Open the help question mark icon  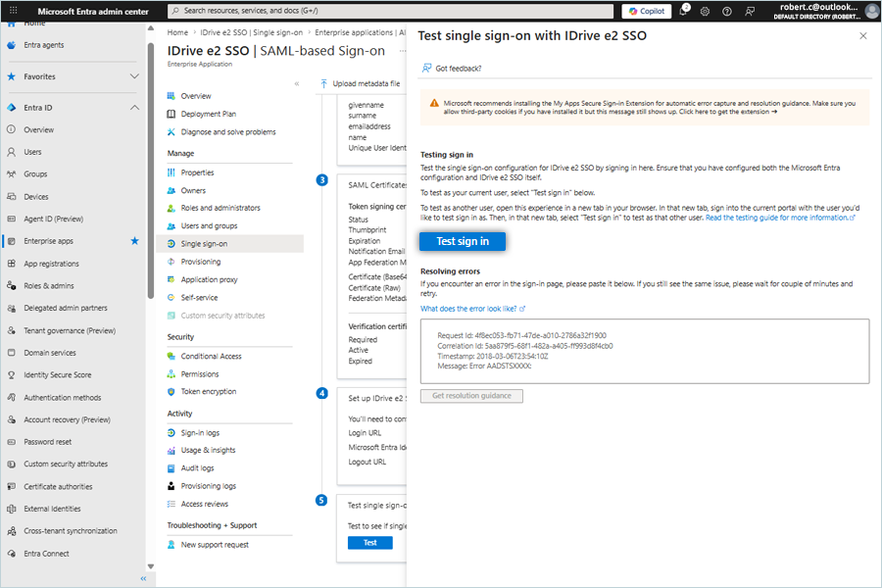pyautogui.click(x=727, y=11)
